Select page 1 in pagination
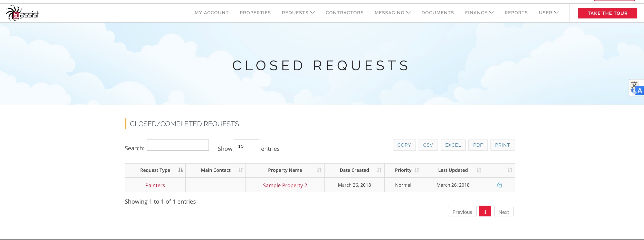The height and width of the screenshot is (240, 644). [x=485, y=211]
